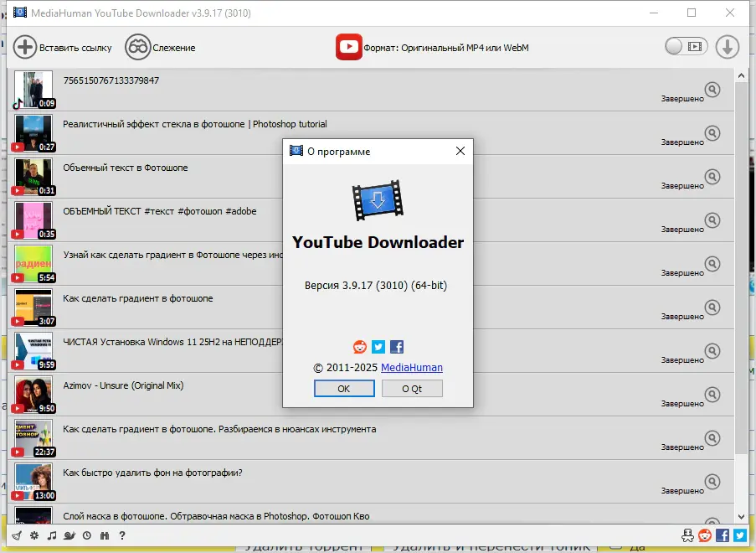Open Формат: Оригинальный MP4 или WebM dropdown
Viewport: 756px width, 553px height.
pos(446,48)
